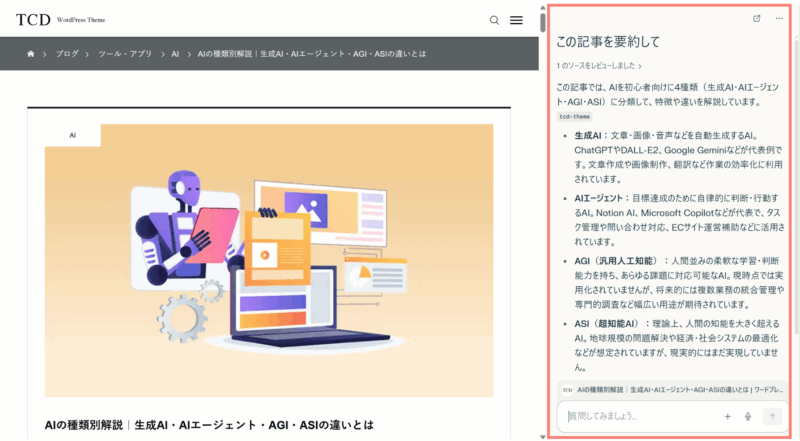Image resolution: width=800 pixels, height=441 pixels.
Task: Click the scrollbar down arrow
Action: (543, 434)
